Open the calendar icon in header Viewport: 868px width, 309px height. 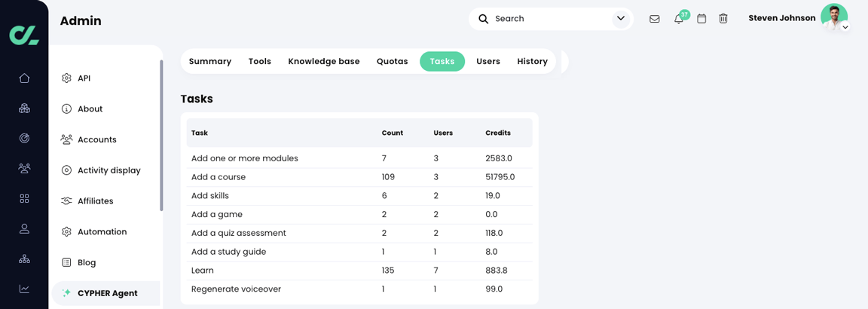(701, 19)
